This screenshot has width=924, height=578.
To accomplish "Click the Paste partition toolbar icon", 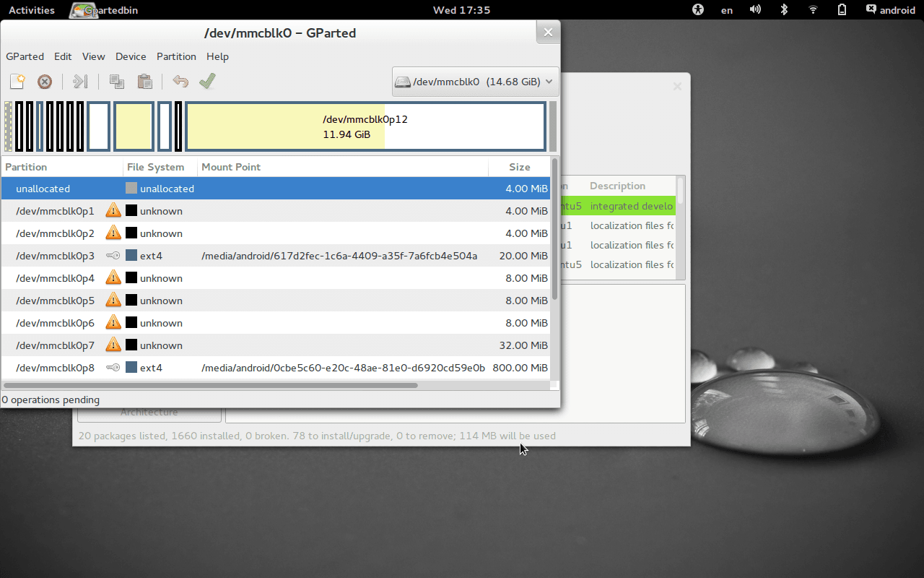I will point(144,82).
